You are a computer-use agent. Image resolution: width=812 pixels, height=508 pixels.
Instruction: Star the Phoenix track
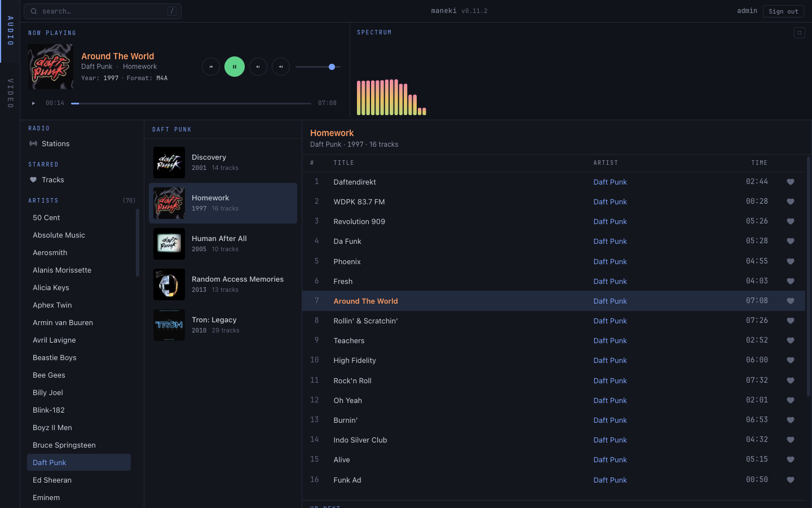point(791,261)
